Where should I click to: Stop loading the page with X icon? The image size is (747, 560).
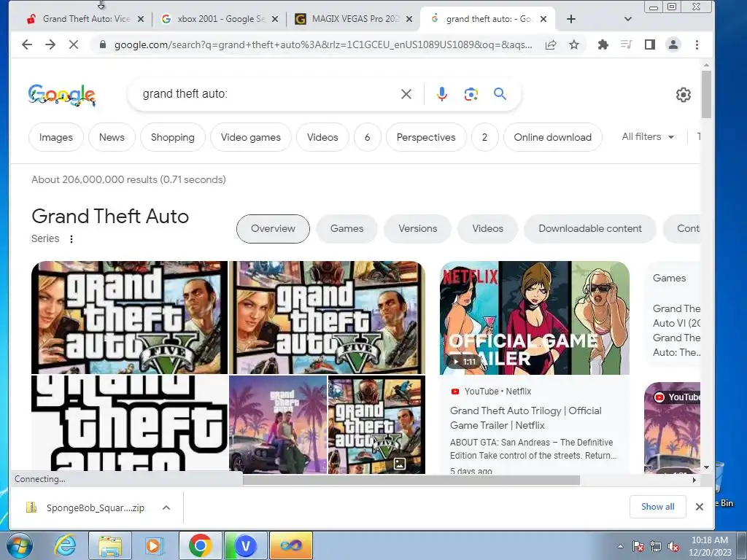pyautogui.click(x=74, y=44)
